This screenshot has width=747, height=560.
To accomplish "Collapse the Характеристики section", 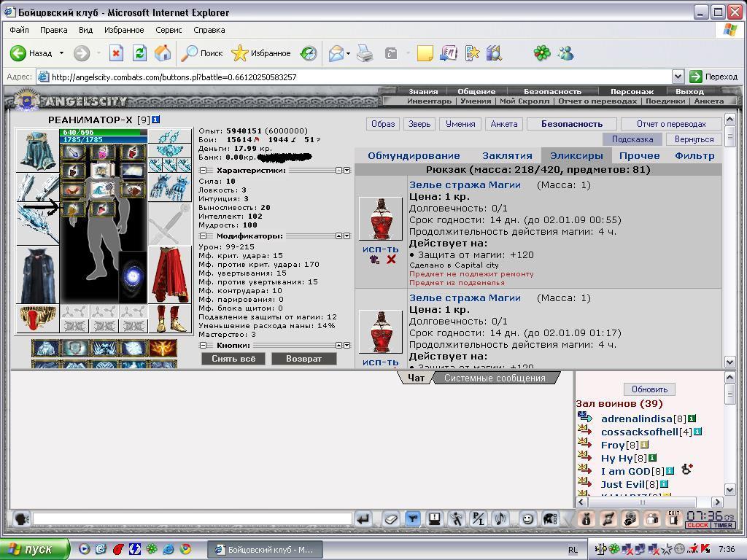I will 203,171.
